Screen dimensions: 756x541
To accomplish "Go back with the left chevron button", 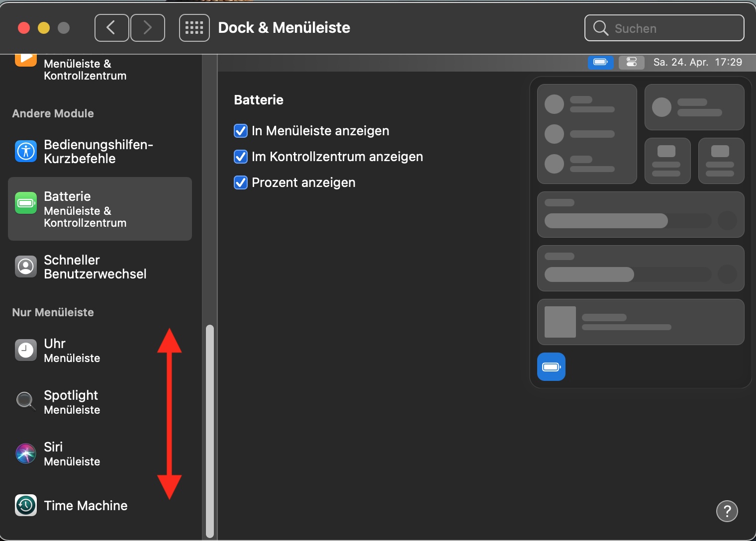I will [x=111, y=28].
